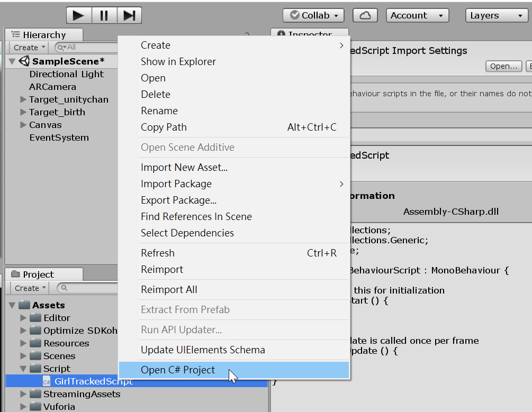
Task: Open the Account dropdown
Action: pyautogui.click(x=417, y=15)
